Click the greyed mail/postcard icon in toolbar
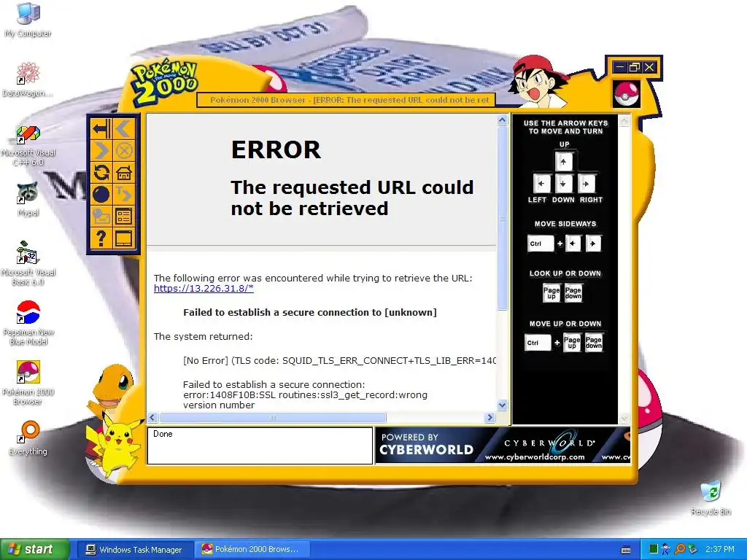This screenshot has height=560, width=747. [101, 217]
